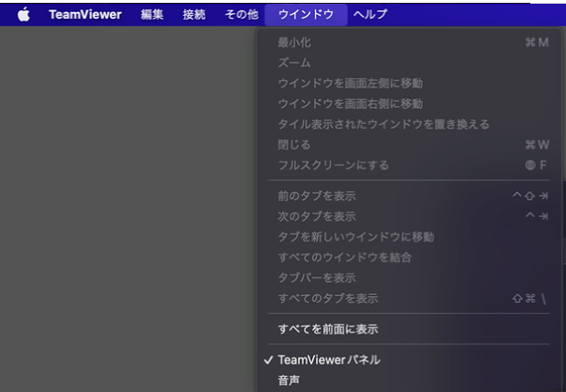566x392 pixels.
Task: Select 前のタブを表示
Action: tap(410, 196)
